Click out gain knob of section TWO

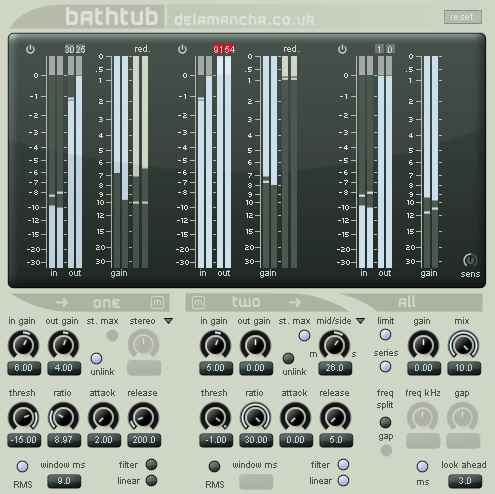tap(255, 345)
